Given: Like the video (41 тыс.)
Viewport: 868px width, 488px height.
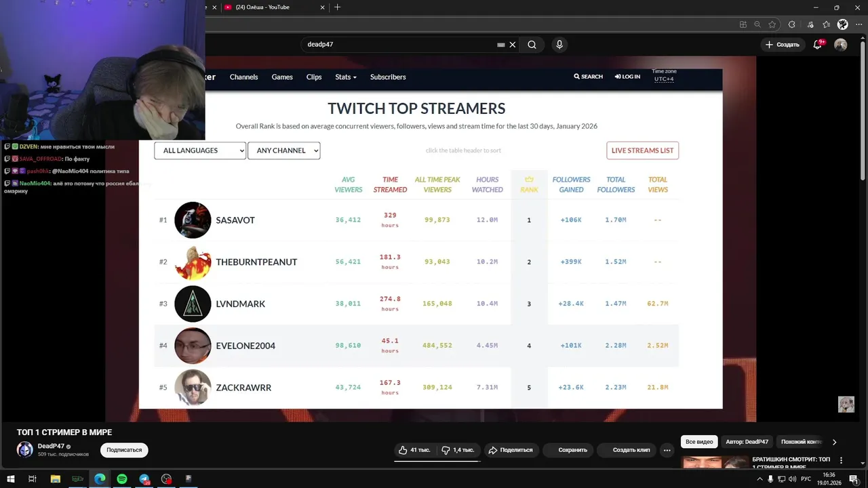Looking at the screenshot, I should click(415, 450).
